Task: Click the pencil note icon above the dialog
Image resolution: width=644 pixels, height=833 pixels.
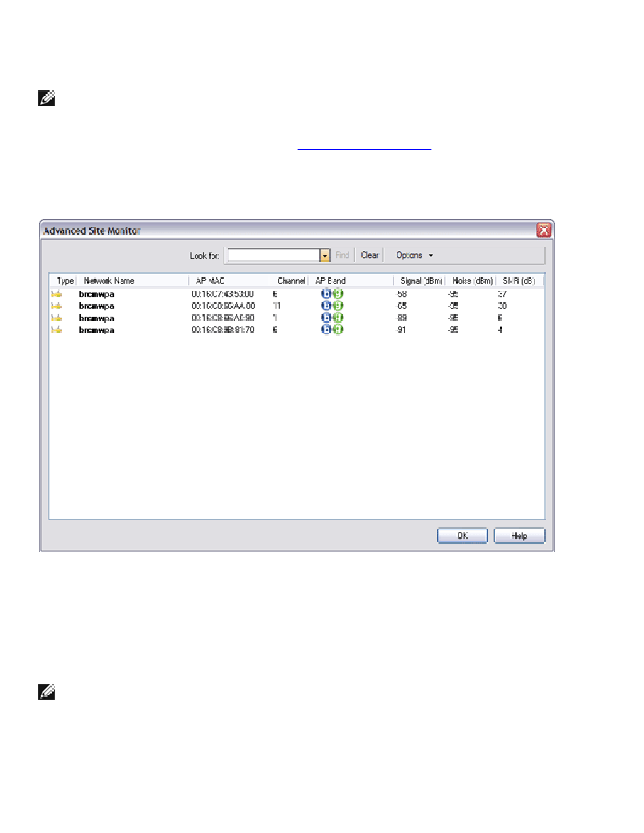Action: point(46,99)
